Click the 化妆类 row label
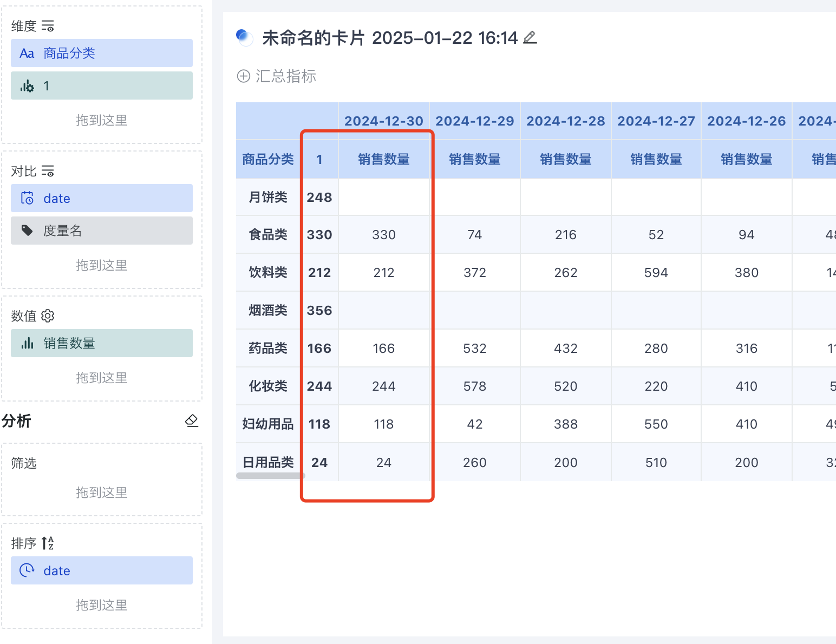 click(x=268, y=386)
